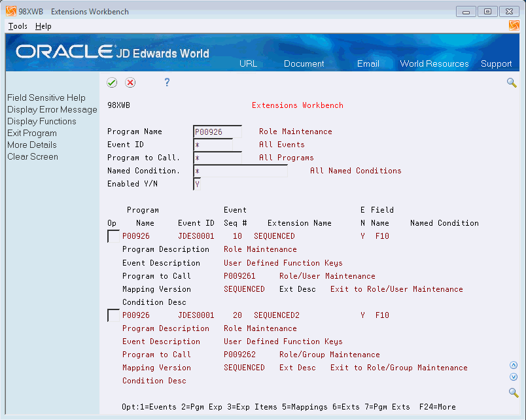Open the Email banner link
526x420 pixels.
pyautogui.click(x=368, y=63)
